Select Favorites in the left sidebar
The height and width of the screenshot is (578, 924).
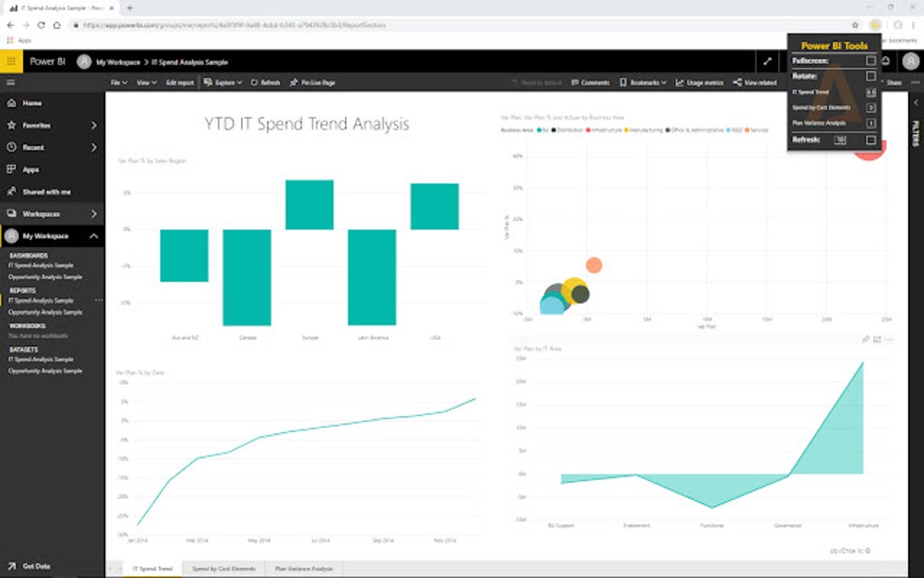coord(36,125)
